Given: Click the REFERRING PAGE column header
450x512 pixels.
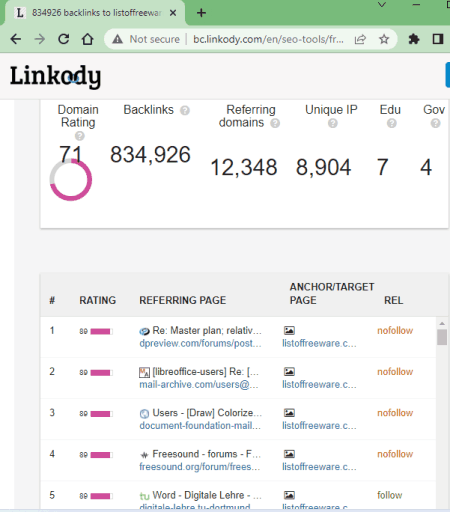Looking at the screenshot, I should tap(182, 300).
